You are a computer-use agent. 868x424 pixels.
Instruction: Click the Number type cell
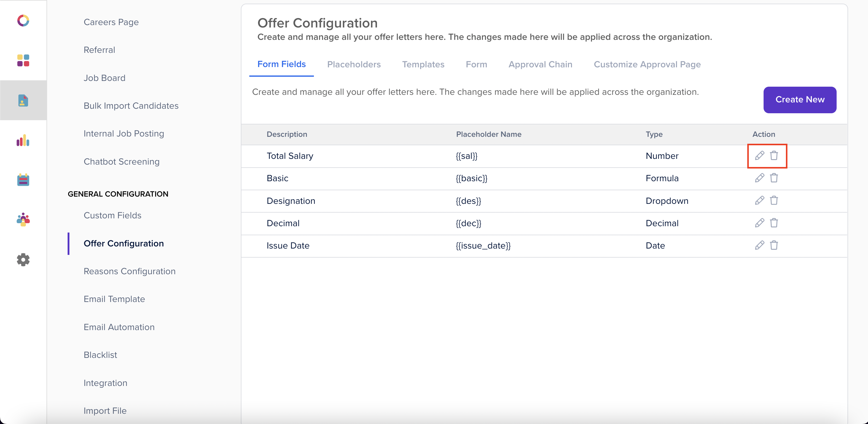(662, 156)
